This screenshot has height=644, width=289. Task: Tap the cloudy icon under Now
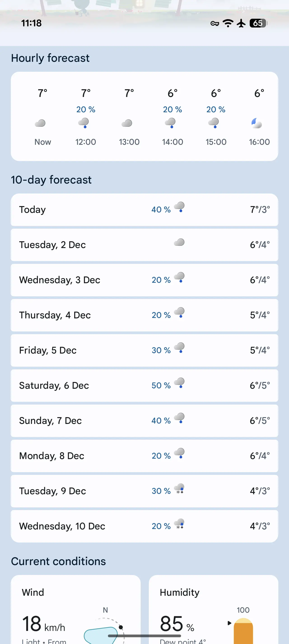pos(40,123)
